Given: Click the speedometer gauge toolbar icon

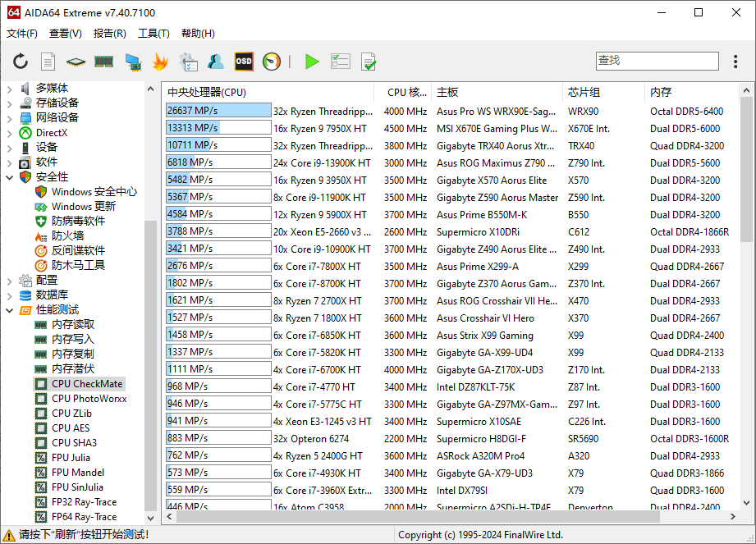Looking at the screenshot, I should click(272, 62).
